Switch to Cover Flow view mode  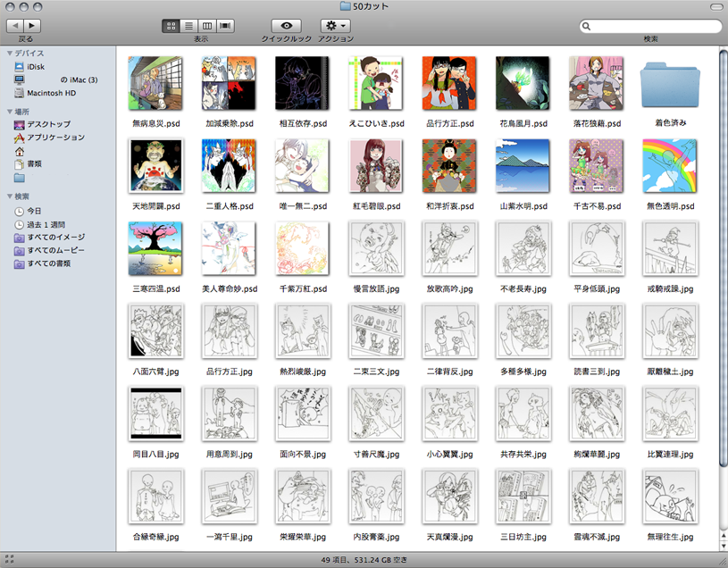pos(225,26)
